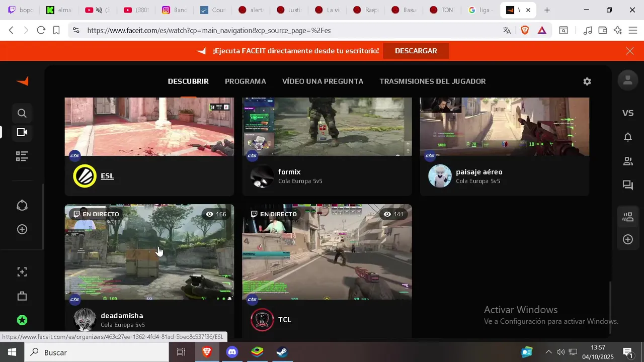
Task: Click the Brave Shields lion icon
Action: click(x=525, y=30)
